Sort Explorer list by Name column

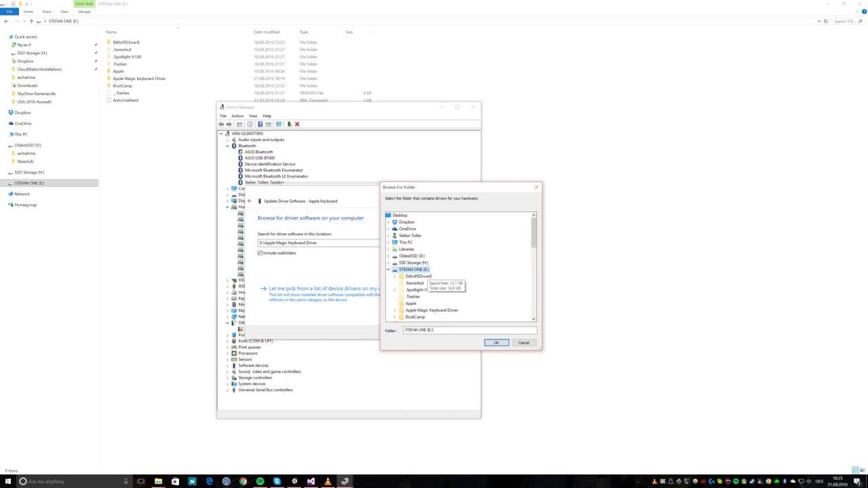(x=111, y=32)
